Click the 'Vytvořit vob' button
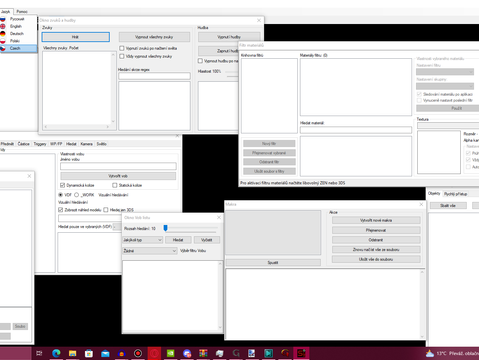The image size is (479, 360). point(118,176)
